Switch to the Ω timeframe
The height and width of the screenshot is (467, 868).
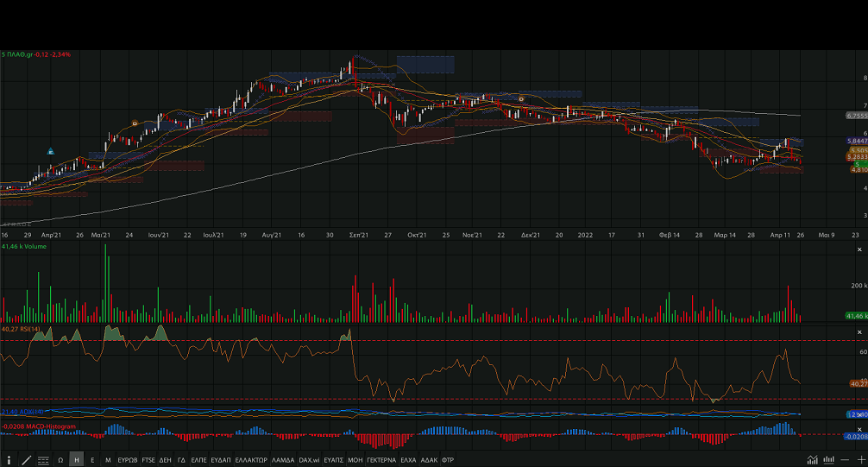60,460
